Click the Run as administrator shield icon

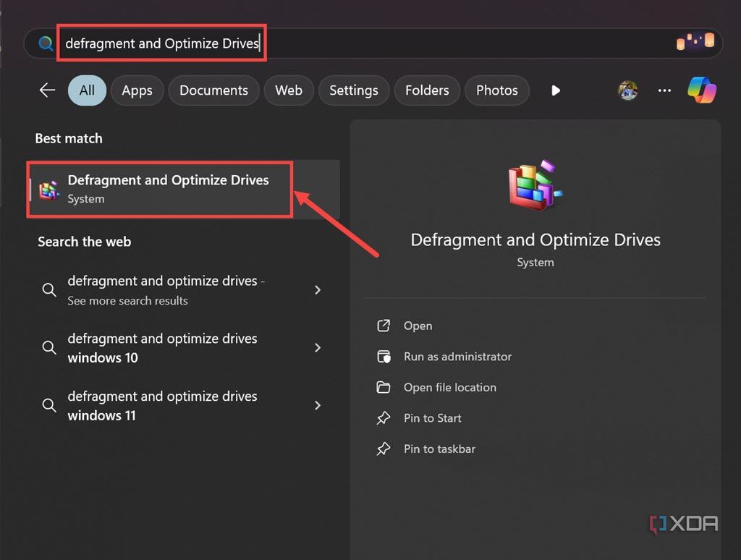click(384, 357)
